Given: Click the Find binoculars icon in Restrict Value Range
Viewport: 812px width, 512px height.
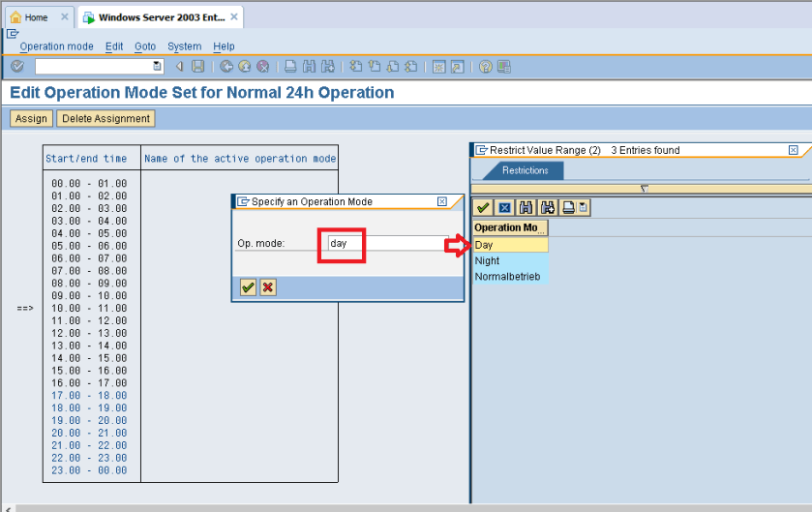Looking at the screenshot, I should point(526,207).
